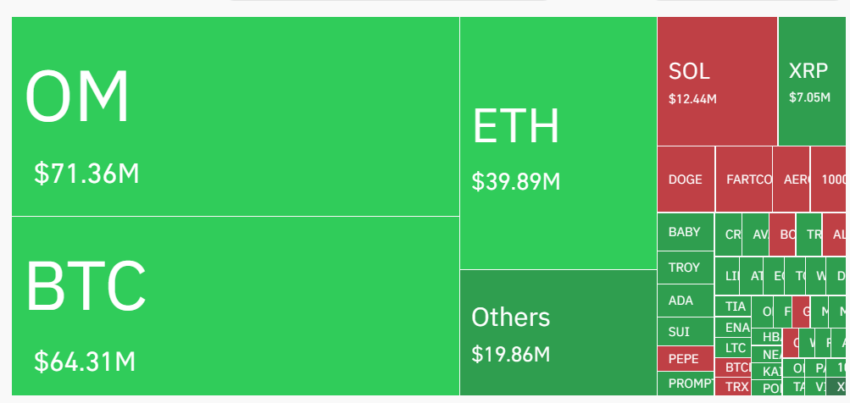
Task: Open the ENA tile
Action: tap(733, 328)
